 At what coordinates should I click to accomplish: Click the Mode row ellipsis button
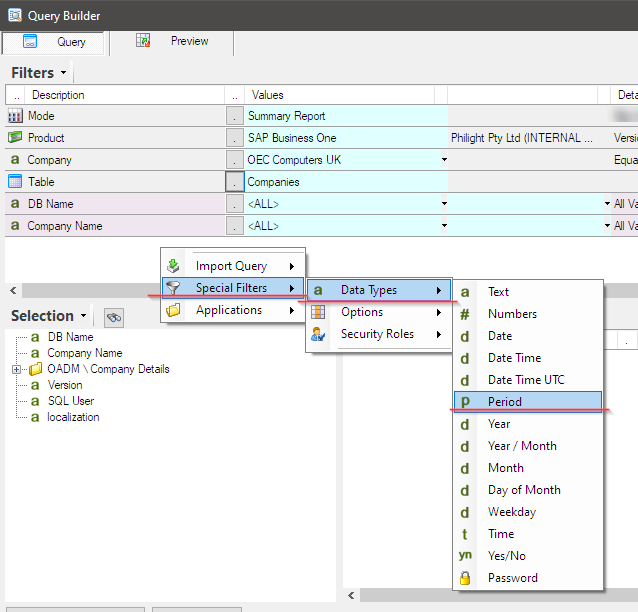click(x=235, y=116)
